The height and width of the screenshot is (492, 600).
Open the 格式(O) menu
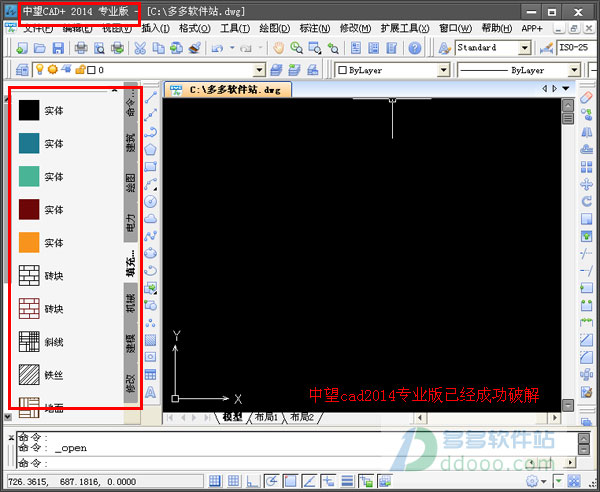pyautogui.click(x=195, y=28)
